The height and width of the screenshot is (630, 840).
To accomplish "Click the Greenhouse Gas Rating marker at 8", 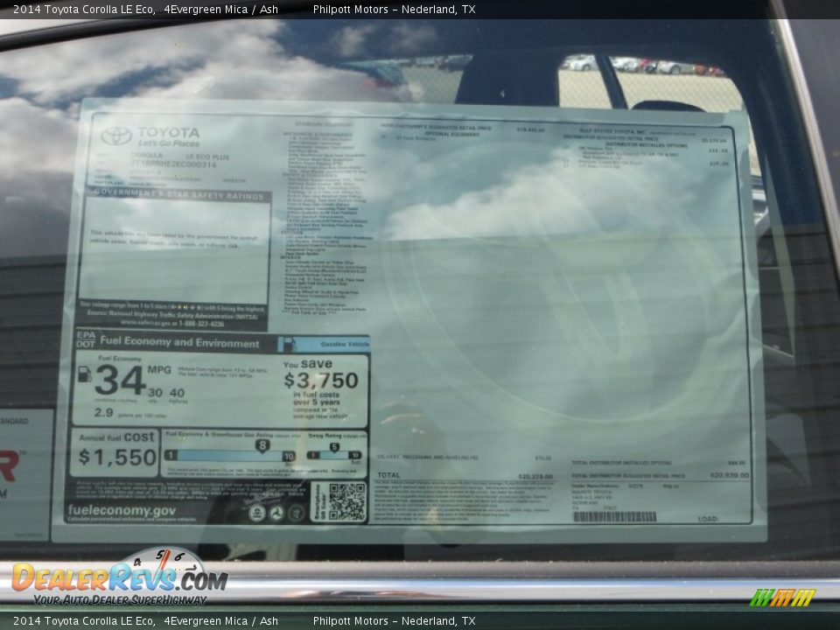I will click(262, 444).
